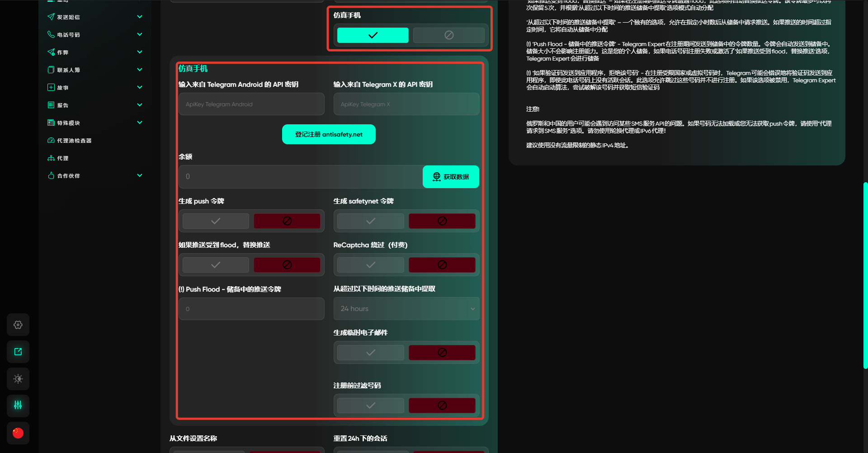Expand the 特殊模块 chevron arrow
The image size is (868, 453).
coord(140,123)
